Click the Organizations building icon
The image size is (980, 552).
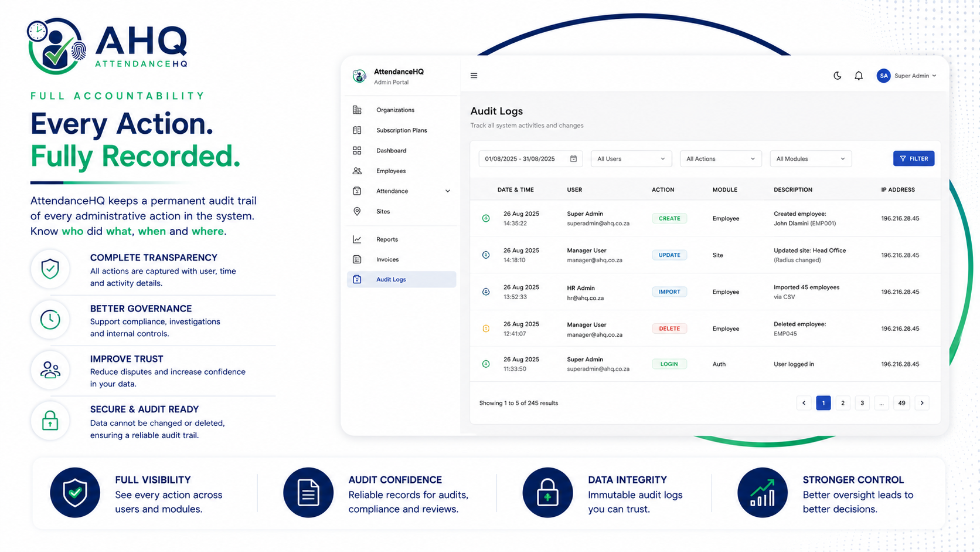[357, 110]
